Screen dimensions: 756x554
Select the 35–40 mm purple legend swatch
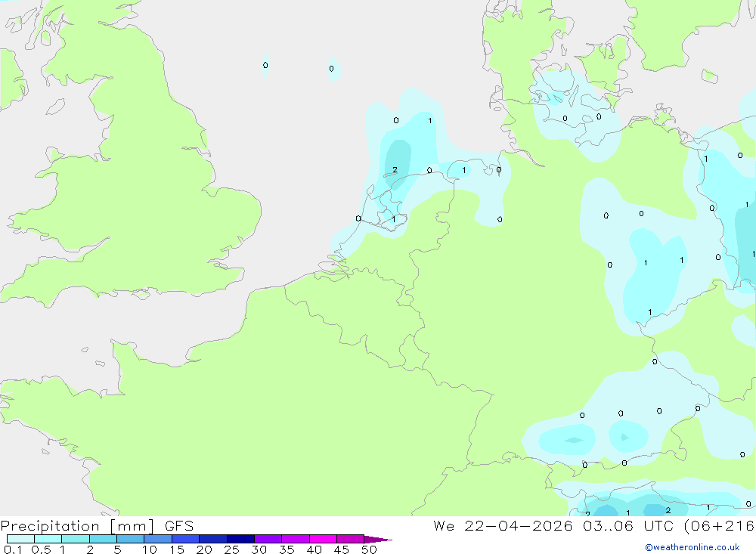point(296,539)
